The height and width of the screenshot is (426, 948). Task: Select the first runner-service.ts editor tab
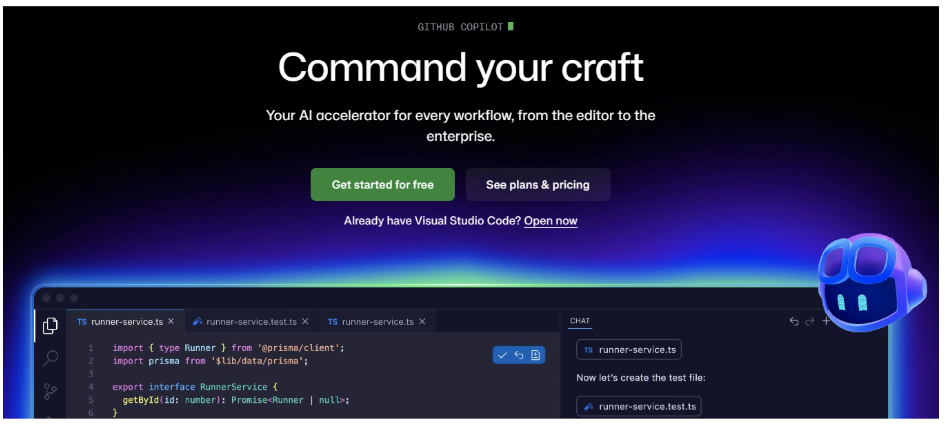tap(118, 321)
